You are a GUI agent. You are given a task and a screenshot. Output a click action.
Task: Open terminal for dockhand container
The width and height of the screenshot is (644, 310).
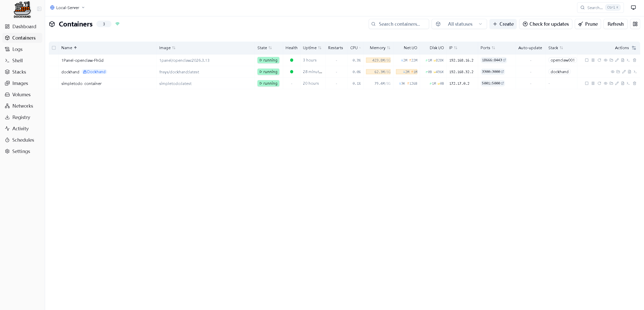tap(635, 72)
